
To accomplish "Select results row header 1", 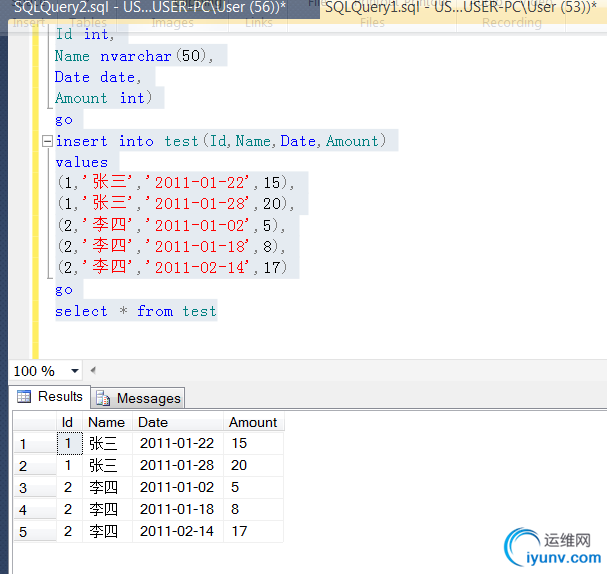I will point(35,444).
